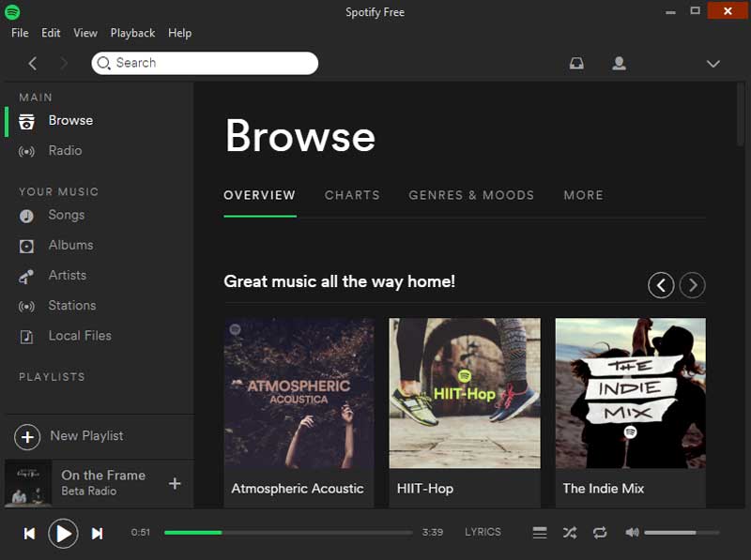Click the Albums disc icon

[x=26, y=246]
